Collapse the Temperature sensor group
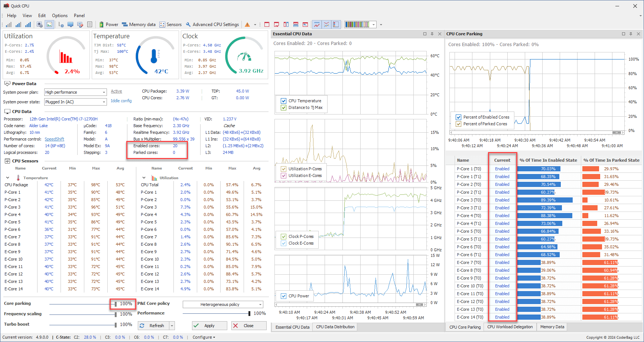 pos(7,178)
